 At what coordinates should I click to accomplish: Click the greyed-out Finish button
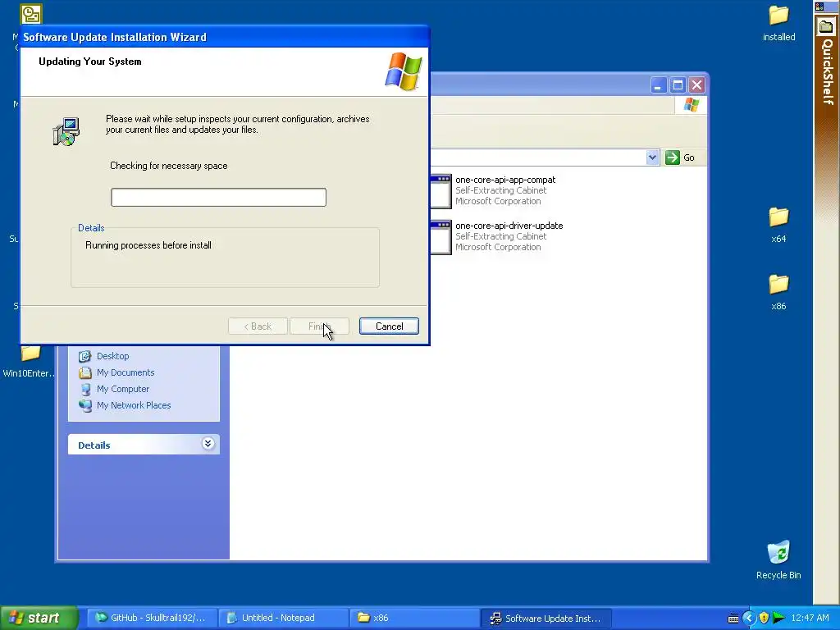pos(319,326)
